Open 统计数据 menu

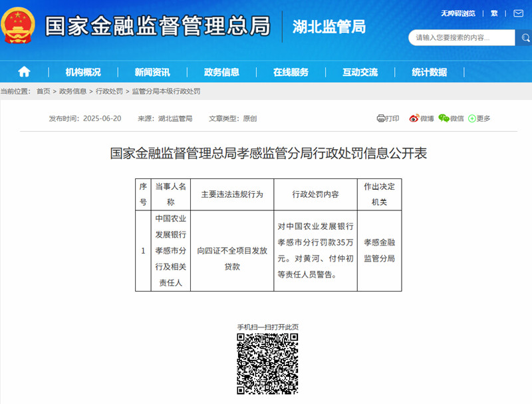[x=429, y=72]
